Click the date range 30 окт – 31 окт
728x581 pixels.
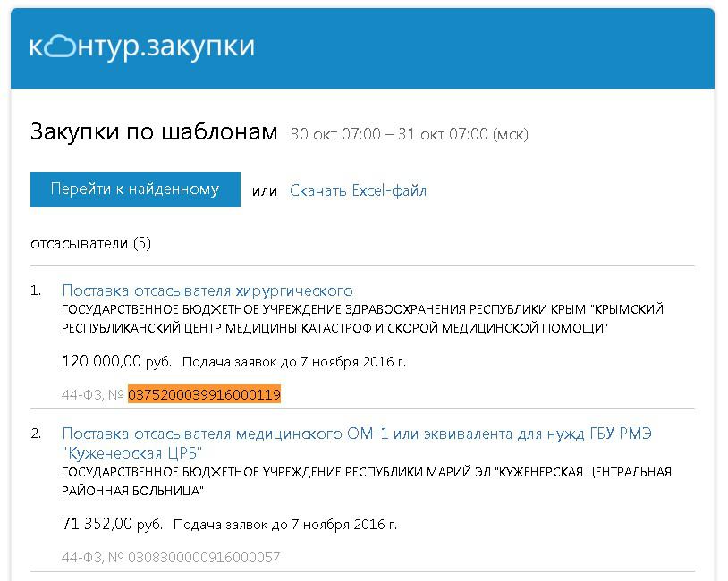point(410,134)
